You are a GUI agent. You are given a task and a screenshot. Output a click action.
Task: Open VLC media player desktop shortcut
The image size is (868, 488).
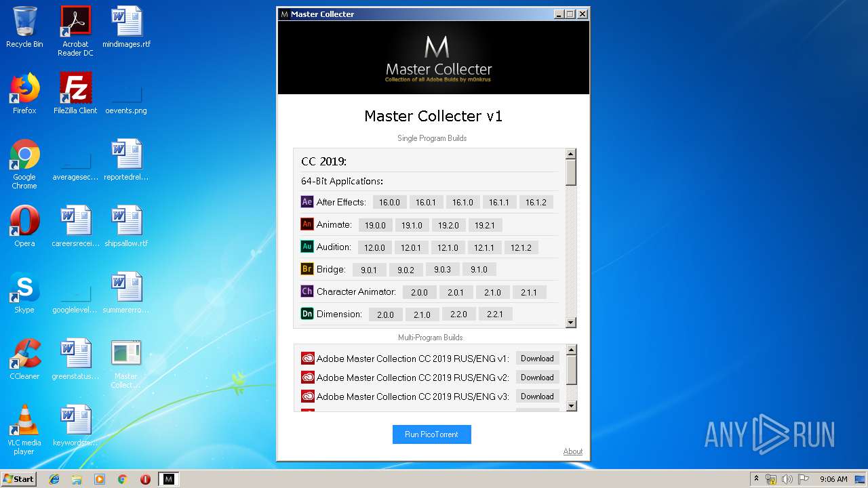[24, 430]
